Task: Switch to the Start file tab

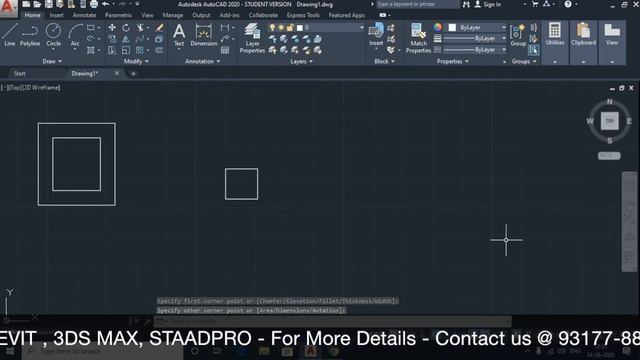Action: pos(20,73)
